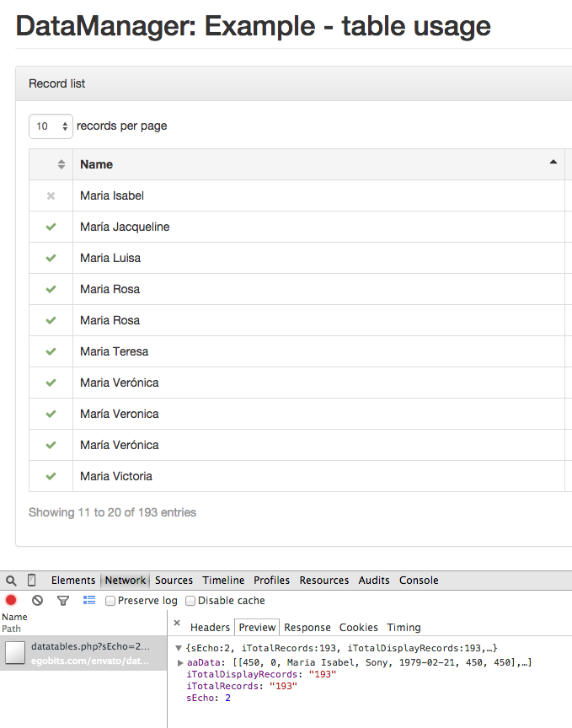Viewport: 572px width, 728px height.
Task: Stop network recording with the red button
Action: click(x=12, y=601)
